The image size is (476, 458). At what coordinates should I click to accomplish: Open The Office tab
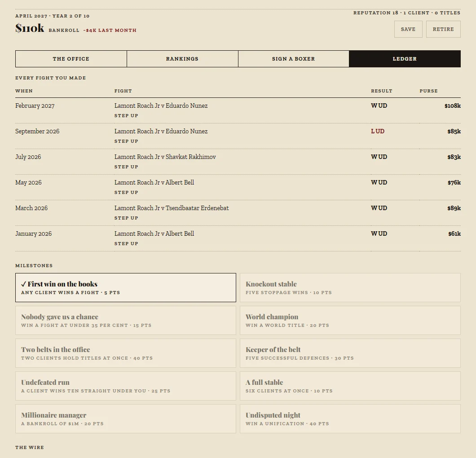(71, 59)
